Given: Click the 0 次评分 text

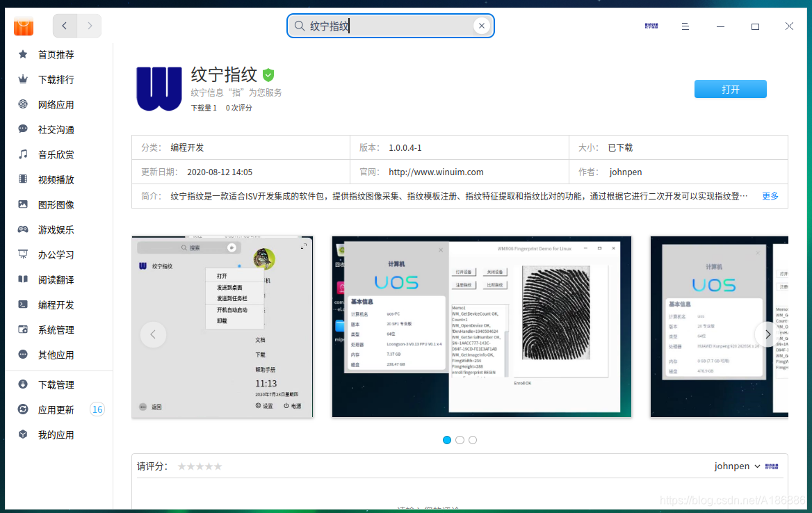Looking at the screenshot, I should coord(238,108).
